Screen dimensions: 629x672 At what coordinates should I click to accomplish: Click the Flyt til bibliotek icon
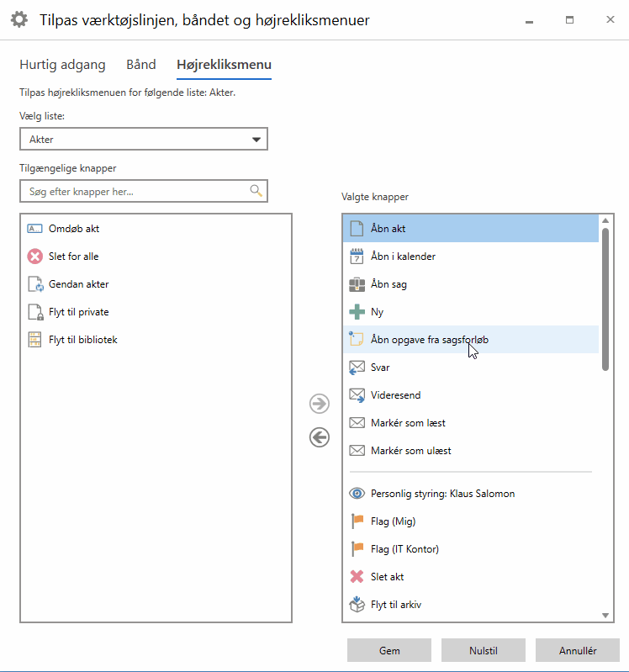34,340
